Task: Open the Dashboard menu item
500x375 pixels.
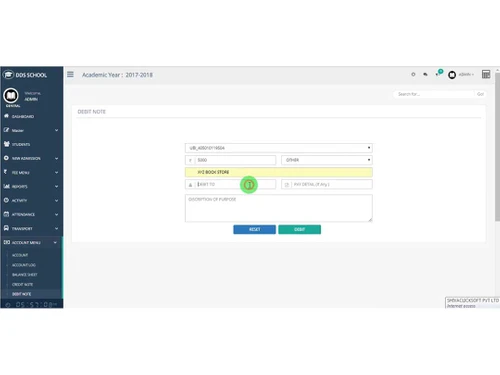Action: 23,116
